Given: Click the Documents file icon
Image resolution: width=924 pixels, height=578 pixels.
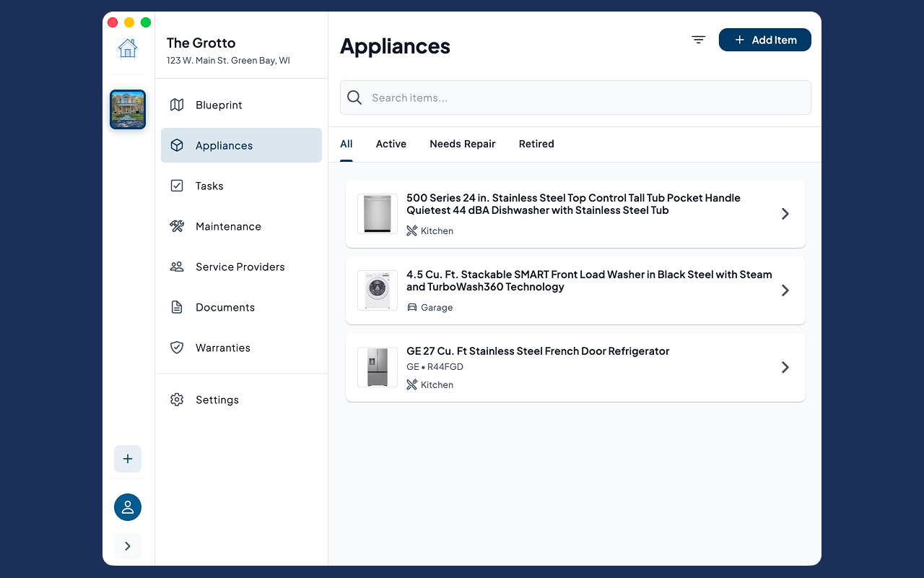Looking at the screenshot, I should coord(177,307).
